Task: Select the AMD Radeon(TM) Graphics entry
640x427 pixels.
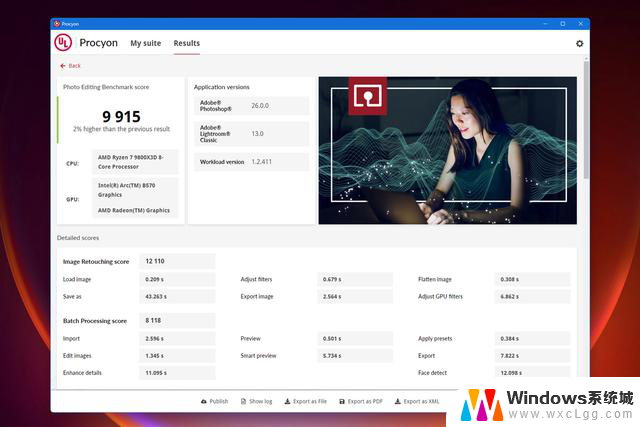Action: [x=135, y=211]
